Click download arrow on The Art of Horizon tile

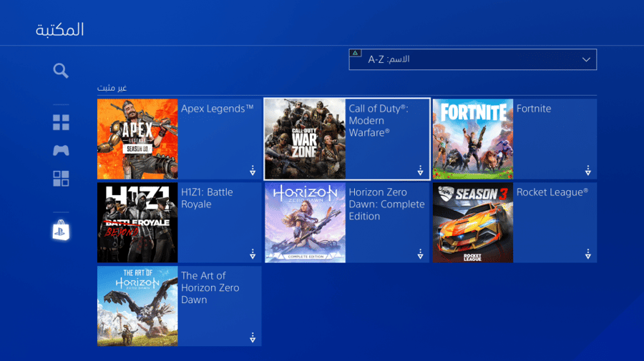[253, 337]
